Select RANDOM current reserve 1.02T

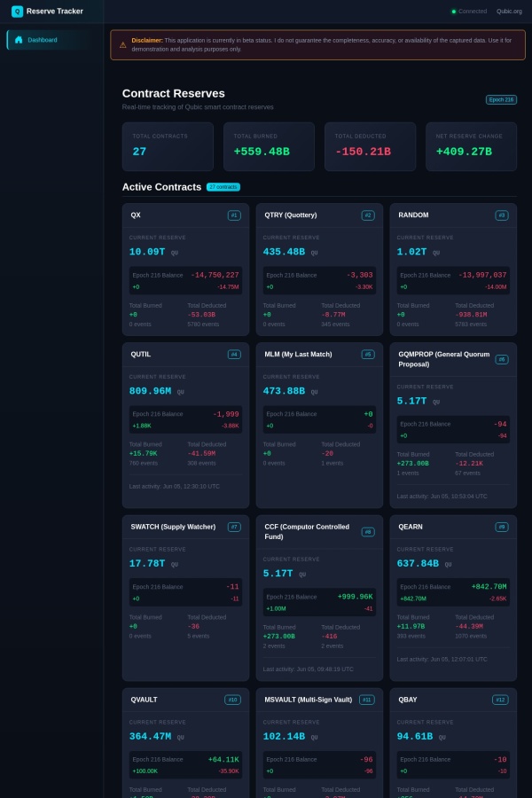coord(411,252)
